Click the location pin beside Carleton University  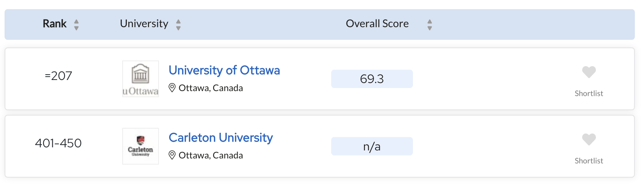click(172, 155)
